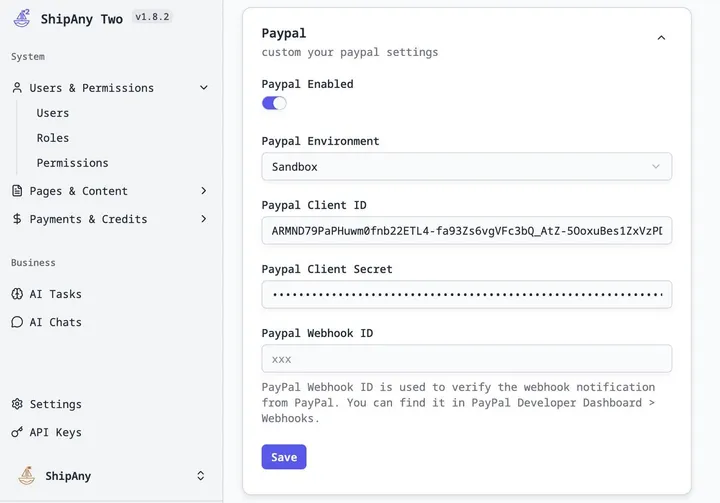Expand the Pages & Content chevron
This screenshot has width=720, height=503.
(204, 191)
